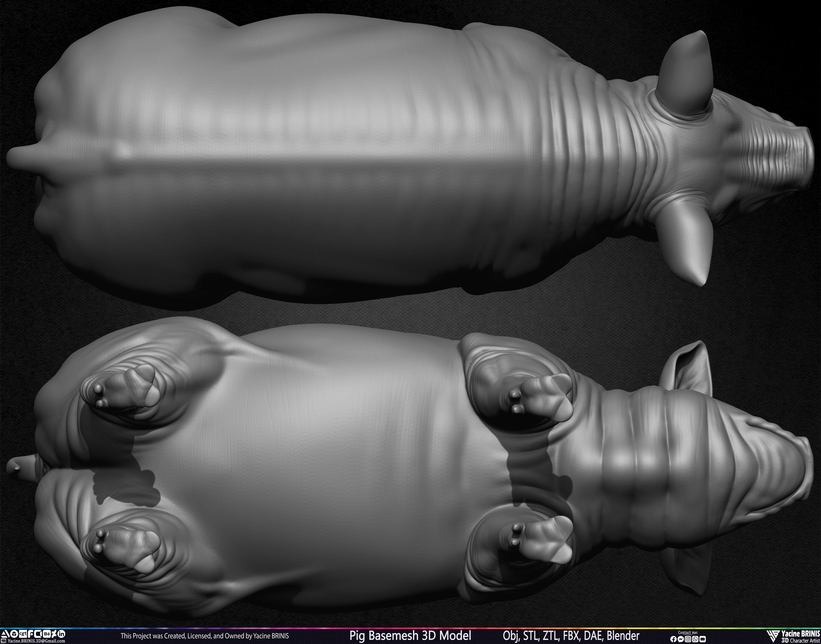Open the Messenger icon under Contact me
821x644 pixels.
pyautogui.click(x=680, y=639)
